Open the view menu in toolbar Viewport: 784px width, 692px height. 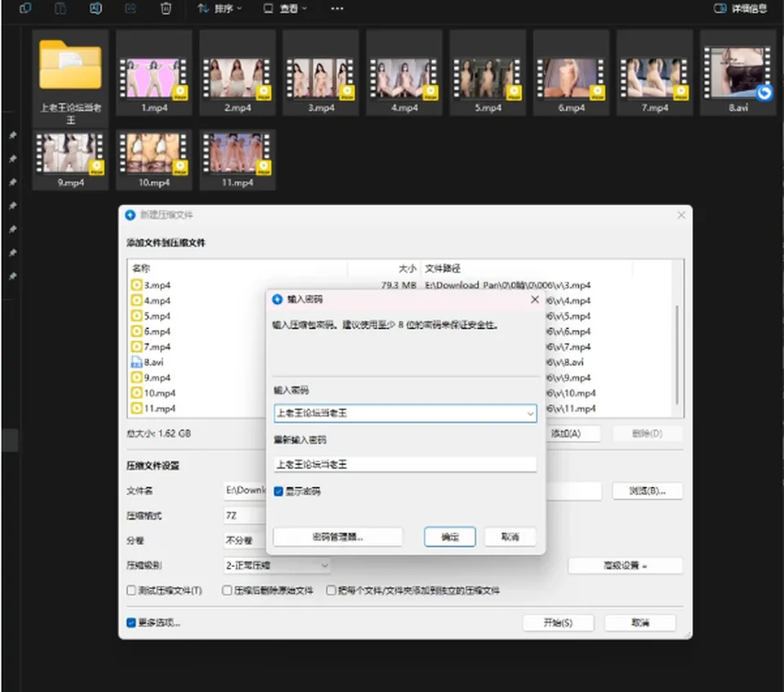point(286,8)
